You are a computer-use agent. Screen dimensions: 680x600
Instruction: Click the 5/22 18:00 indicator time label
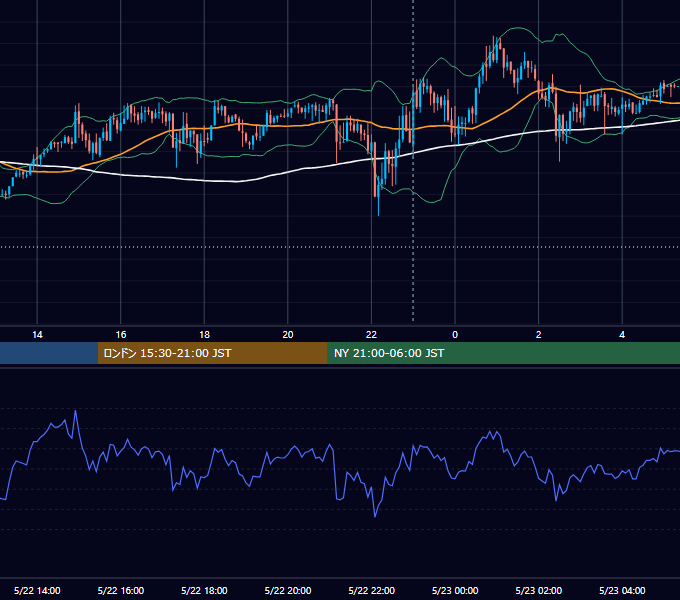pyautogui.click(x=204, y=590)
